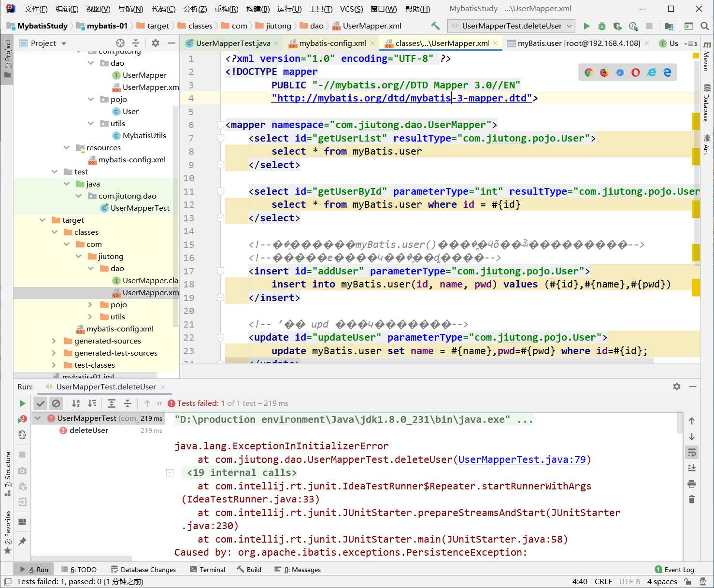Toggle the 2: Favorites tool window stripe
714x588 pixels.
7,532
